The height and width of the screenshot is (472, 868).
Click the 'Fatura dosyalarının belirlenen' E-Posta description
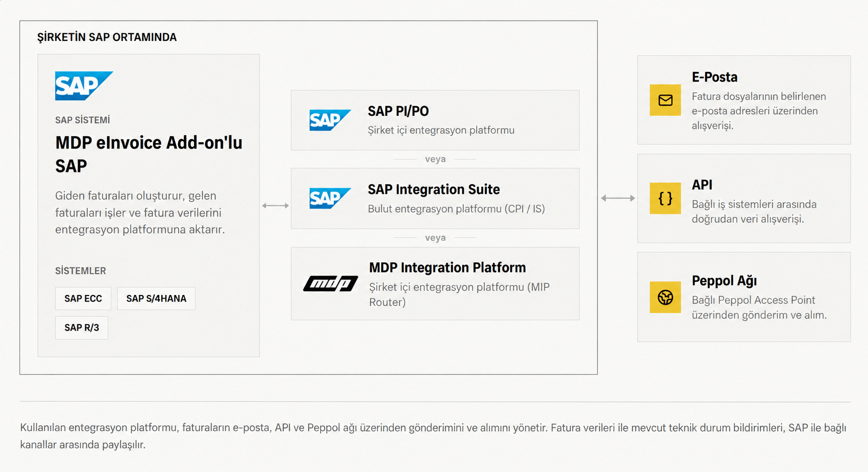(x=758, y=111)
